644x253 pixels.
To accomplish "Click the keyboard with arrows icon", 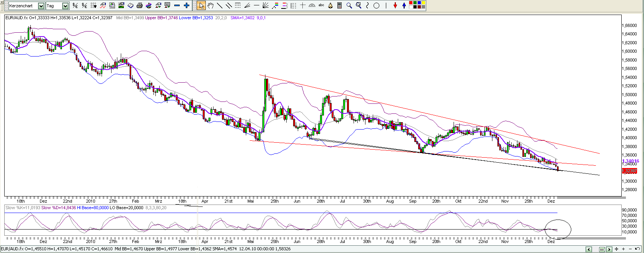I will pyautogui.click(x=167, y=5).
